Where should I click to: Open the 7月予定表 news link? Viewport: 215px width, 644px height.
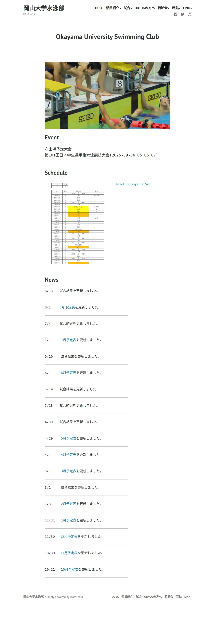tap(68, 340)
